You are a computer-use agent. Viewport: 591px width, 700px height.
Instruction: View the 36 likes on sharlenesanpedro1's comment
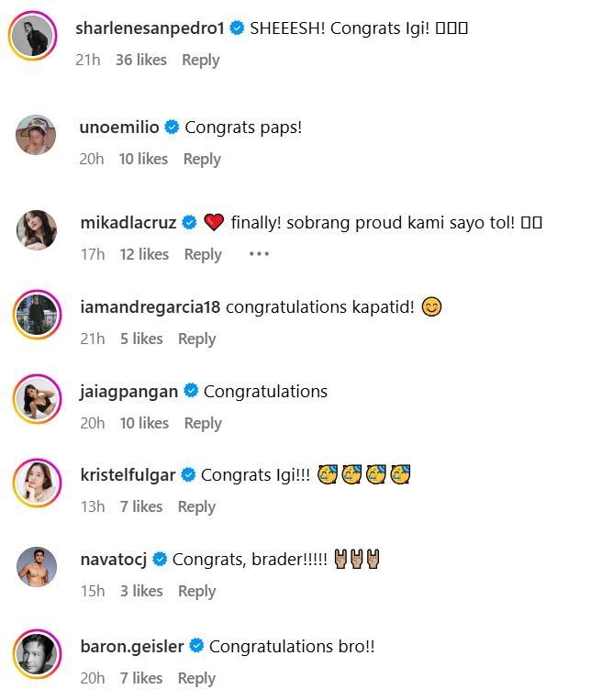141,60
